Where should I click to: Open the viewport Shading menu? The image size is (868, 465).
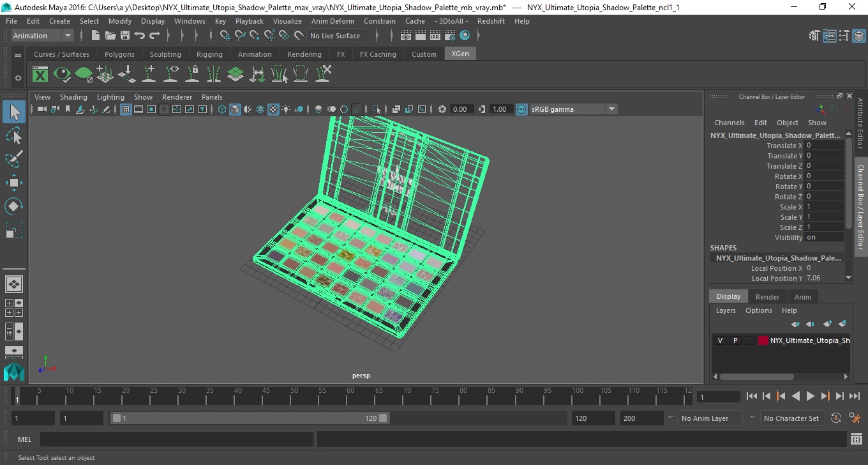73,97
